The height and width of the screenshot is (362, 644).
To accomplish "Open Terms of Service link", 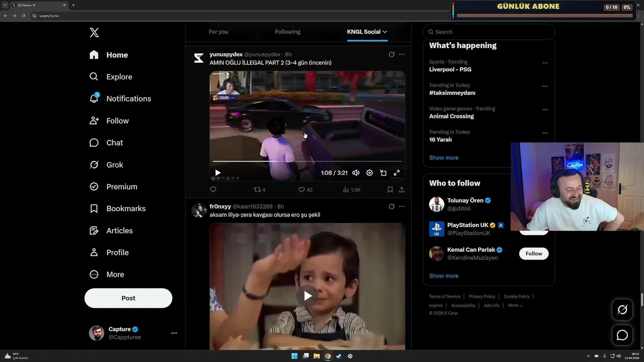I will point(445,297).
